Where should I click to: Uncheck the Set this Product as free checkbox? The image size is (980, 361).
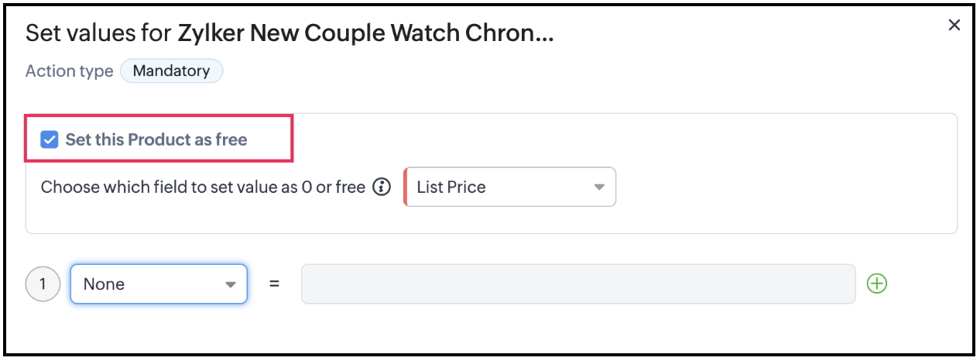coord(50,140)
